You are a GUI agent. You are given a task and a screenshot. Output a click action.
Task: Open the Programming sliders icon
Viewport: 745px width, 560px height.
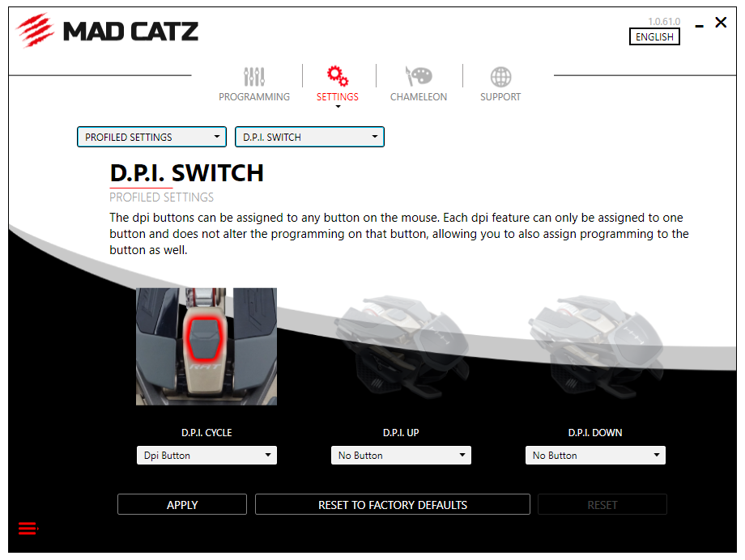(x=254, y=76)
